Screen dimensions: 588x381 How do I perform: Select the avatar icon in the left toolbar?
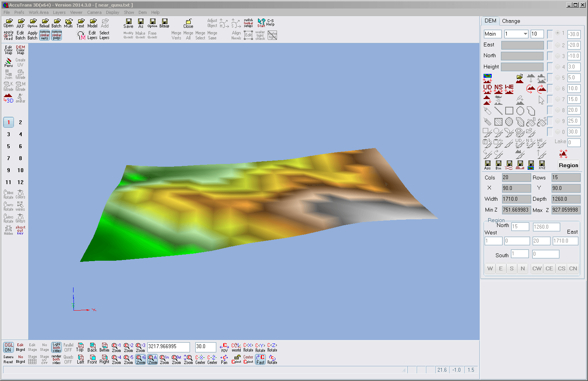pyautogui.click(x=20, y=98)
